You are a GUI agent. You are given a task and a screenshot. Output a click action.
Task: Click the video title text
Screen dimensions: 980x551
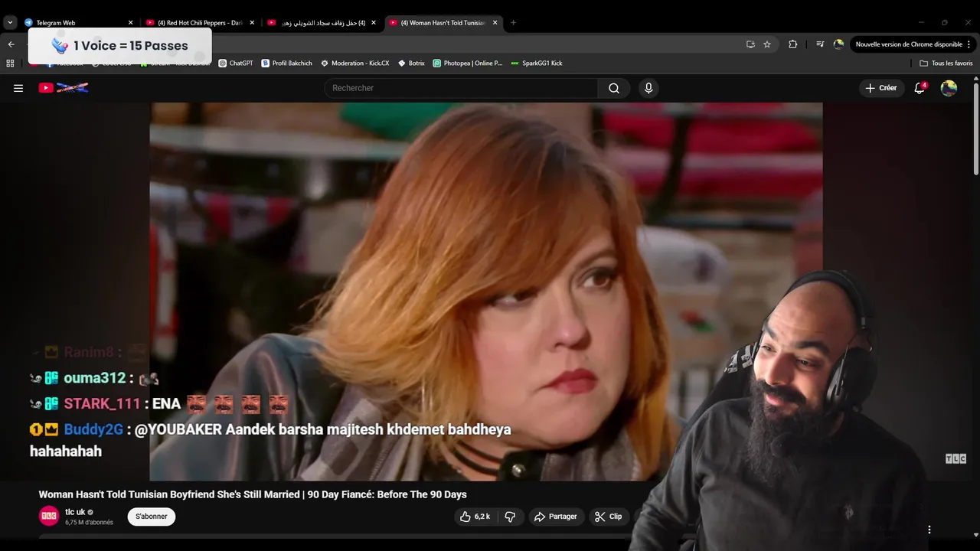[x=253, y=494]
